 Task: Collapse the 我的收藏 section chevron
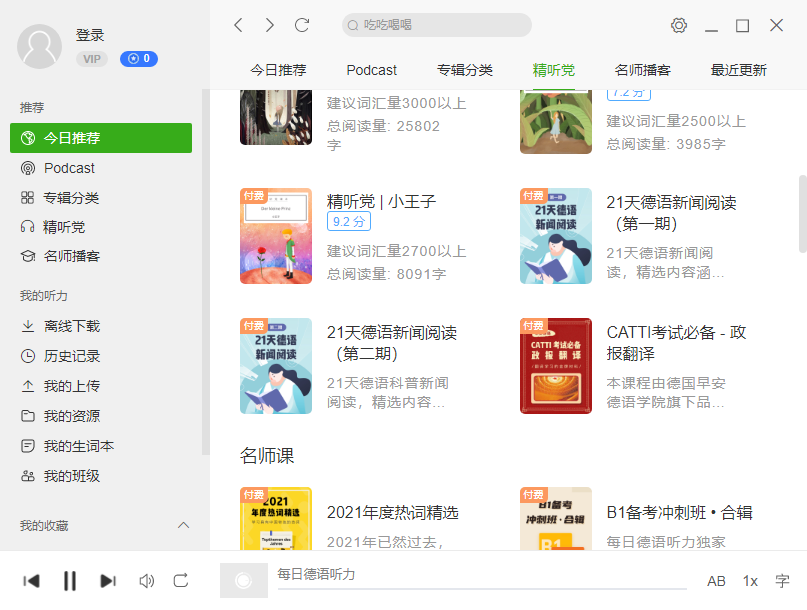pyautogui.click(x=183, y=525)
